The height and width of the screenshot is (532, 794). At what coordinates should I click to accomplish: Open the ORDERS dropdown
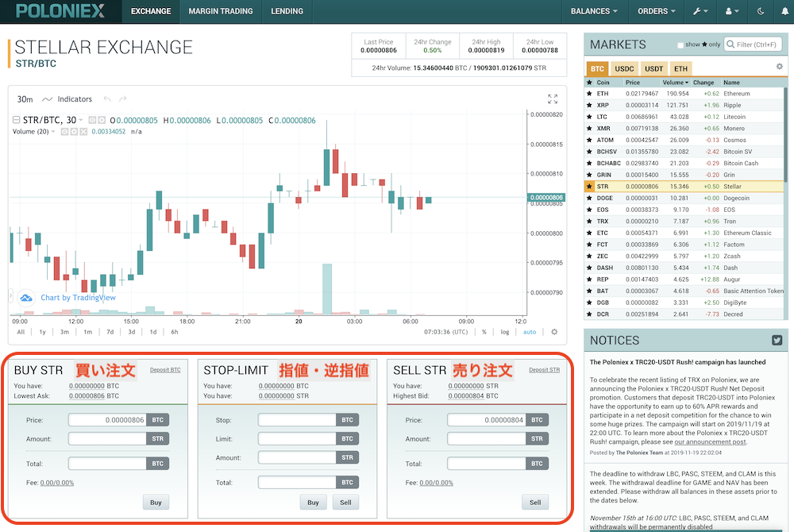coord(657,11)
